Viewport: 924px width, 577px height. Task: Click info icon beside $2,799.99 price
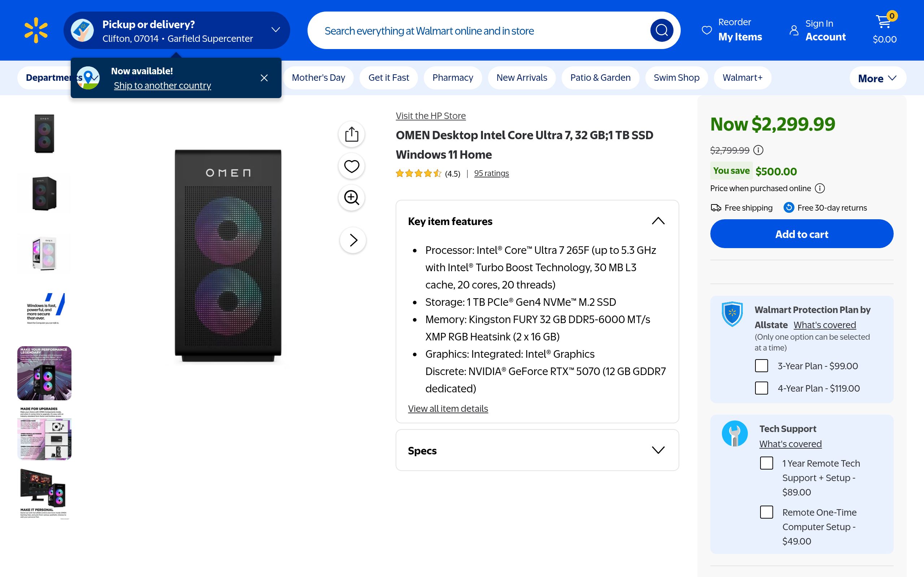758,150
